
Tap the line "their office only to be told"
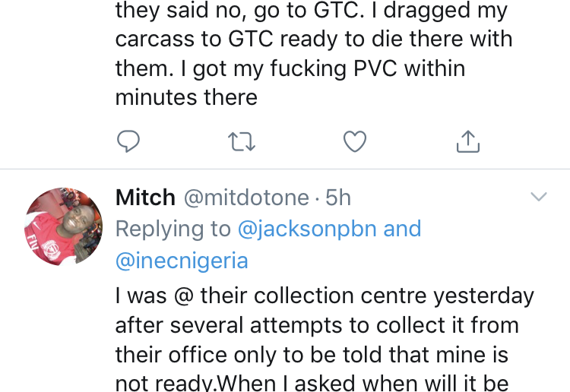point(312,355)
